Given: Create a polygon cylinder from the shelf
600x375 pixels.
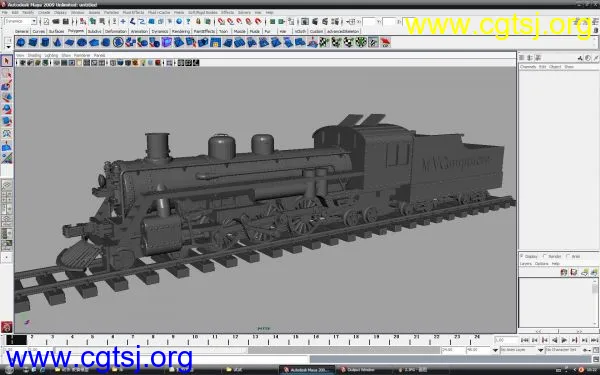Looking at the screenshot, I should click(45, 42).
